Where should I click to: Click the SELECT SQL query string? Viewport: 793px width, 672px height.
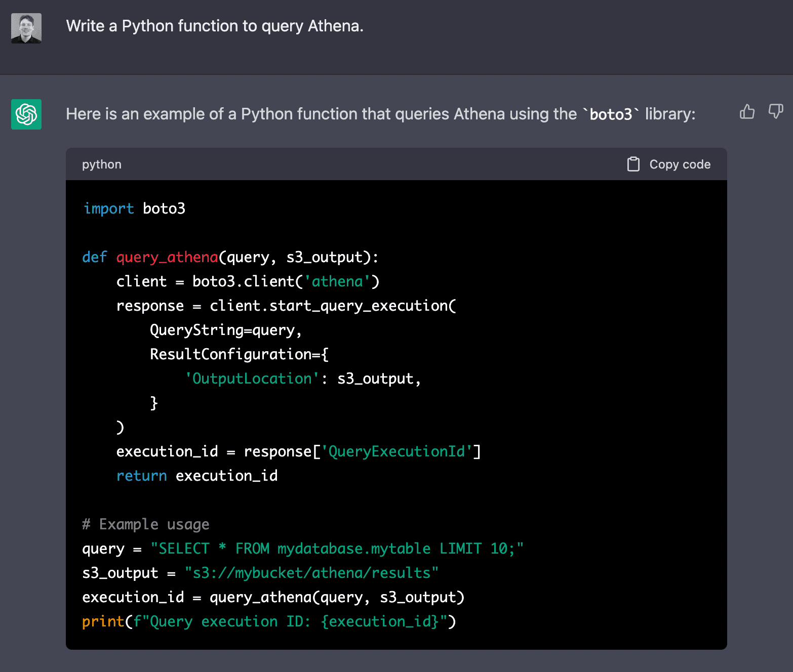click(x=337, y=549)
